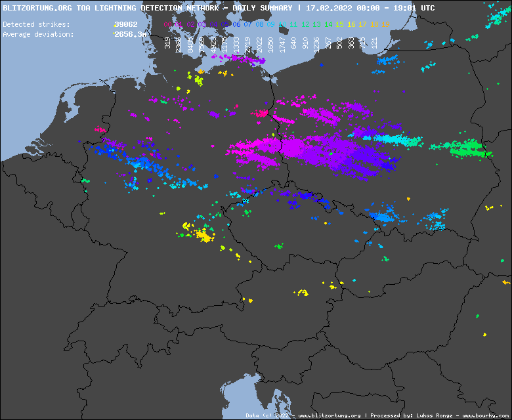Click hour 11 legend label
The image size is (512, 420).
(x=293, y=24)
